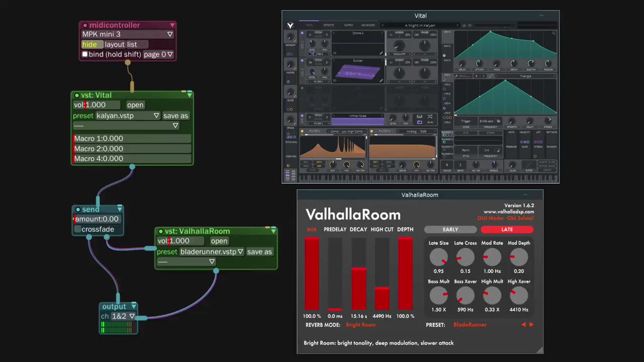Click open button on vst: Vital

coord(136,105)
